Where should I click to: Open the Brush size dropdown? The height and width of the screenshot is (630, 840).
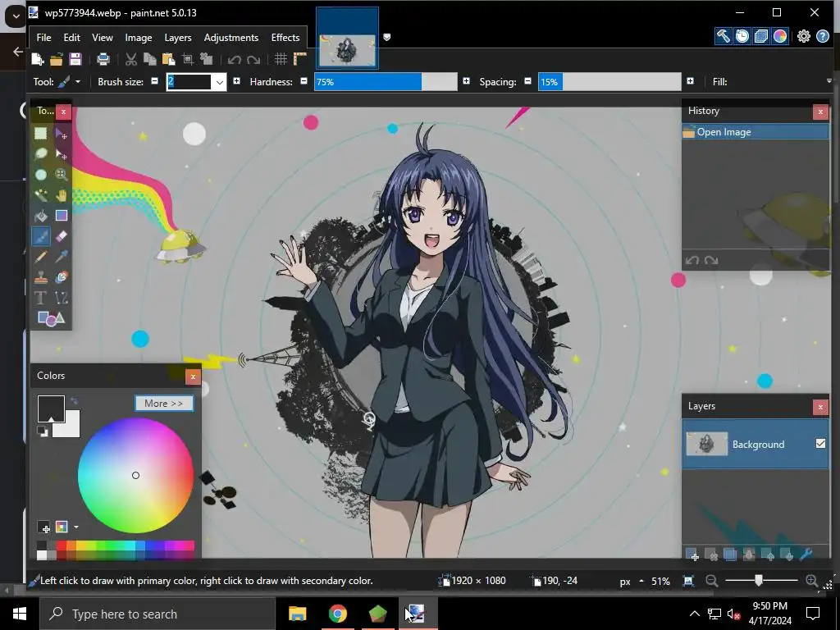coord(219,82)
